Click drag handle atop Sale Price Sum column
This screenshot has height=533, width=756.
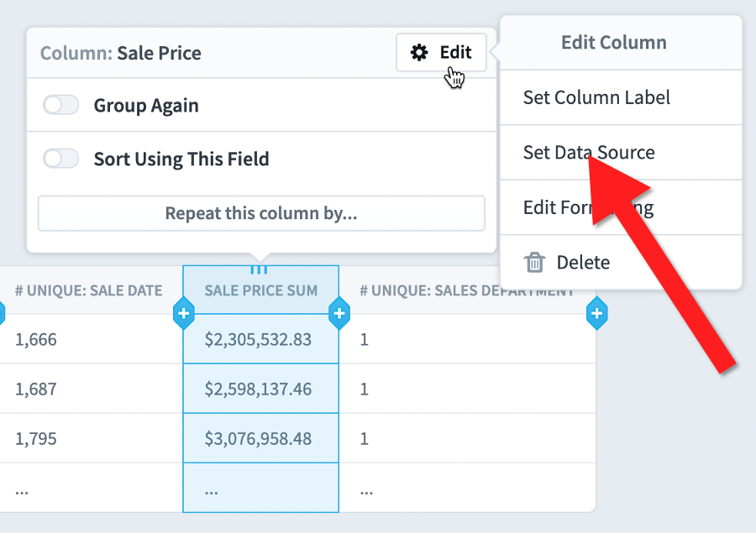click(260, 269)
